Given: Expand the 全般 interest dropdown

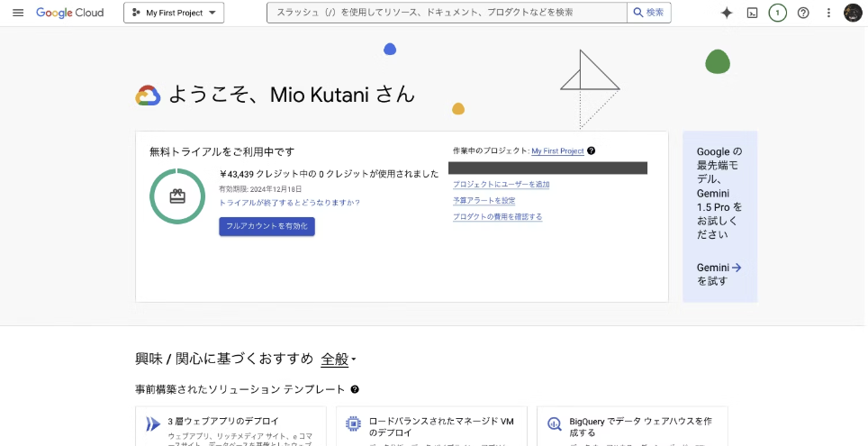Looking at the screenshot, I should coord(339,359).
